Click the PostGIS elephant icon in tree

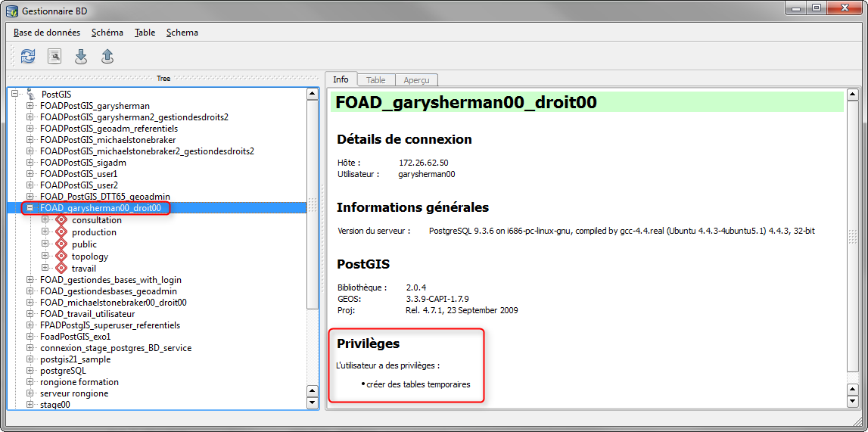(30, 94)
